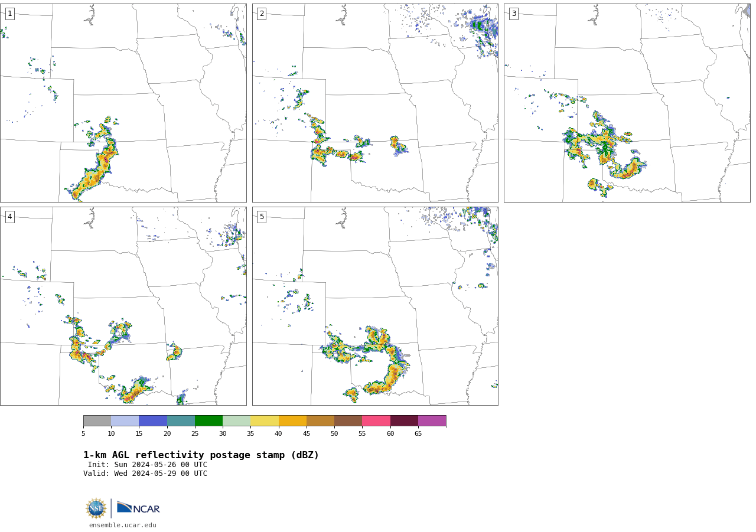Click the ensemble.ucar.edu text
Screen dimensions: 756x532
coord(123,526)
